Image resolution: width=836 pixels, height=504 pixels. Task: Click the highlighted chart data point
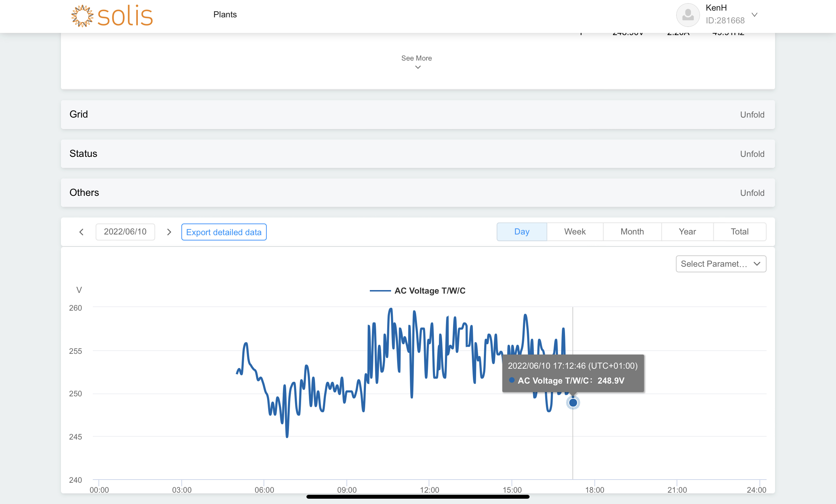573,403
